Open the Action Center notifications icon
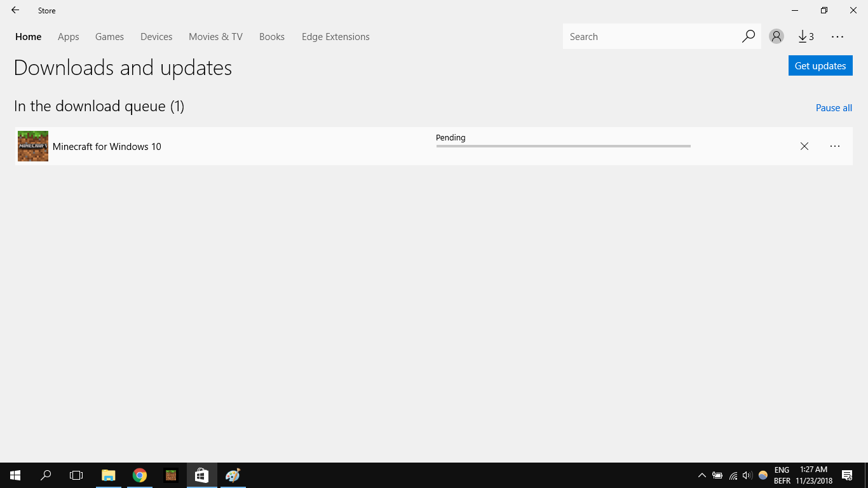Image resolution: width=868 pixels, height=488 pixels. [847, 475]
